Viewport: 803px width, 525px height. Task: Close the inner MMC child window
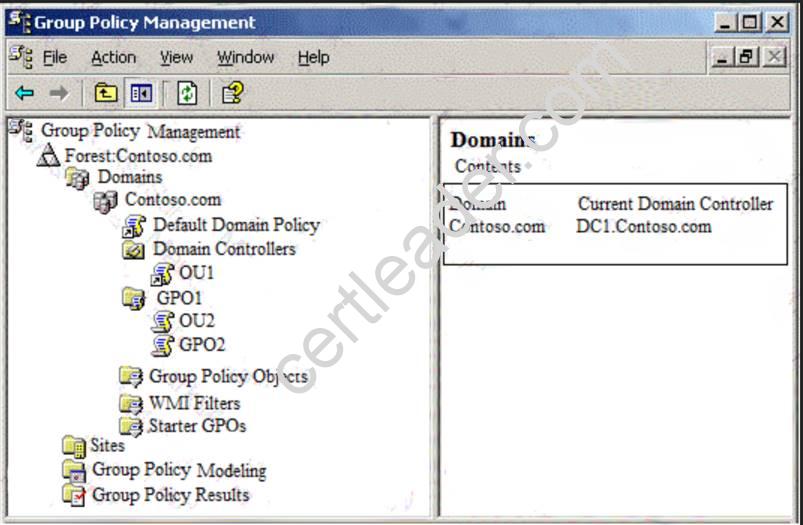point(774,57)
